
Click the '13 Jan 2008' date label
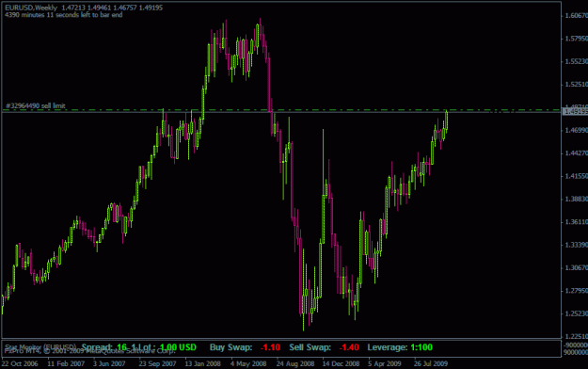pyautogui.click(x=203, y=363)
